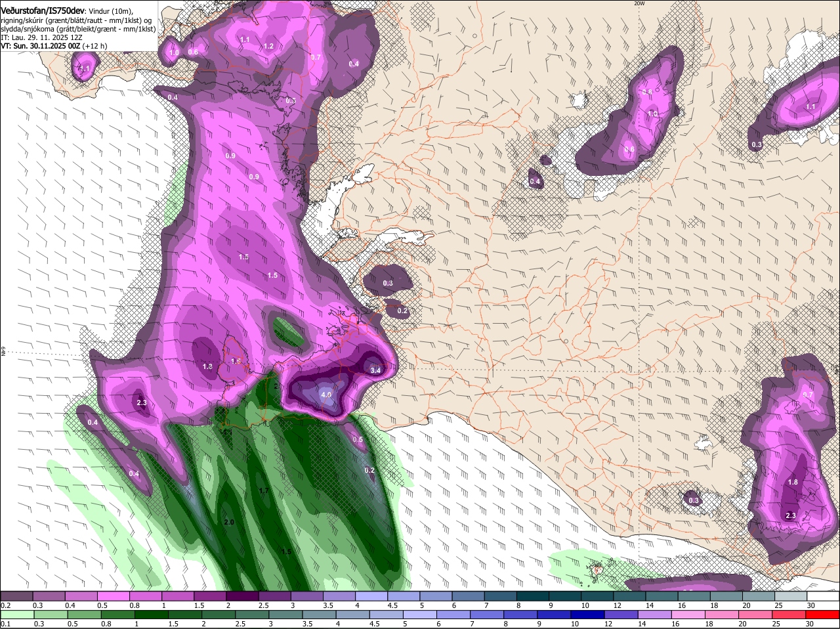
Task: Click the red rain legend swatch labeled 30
Action: pos(823,615)
